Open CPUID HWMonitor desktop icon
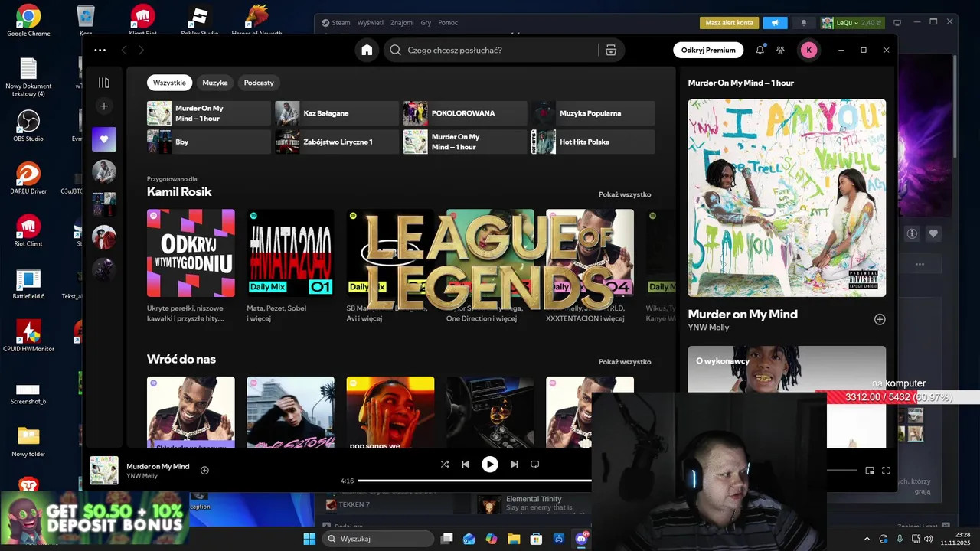The image size is (980, 551). click(x=28, y=335)
